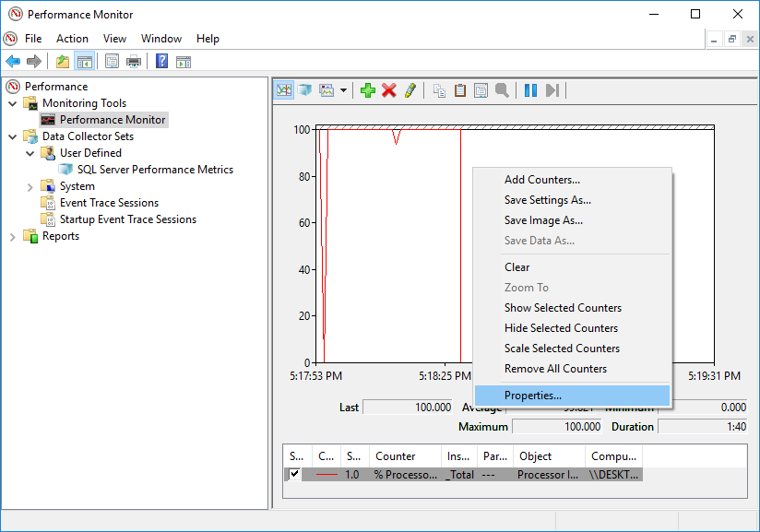Add a new counter with green plus icon

366,89
